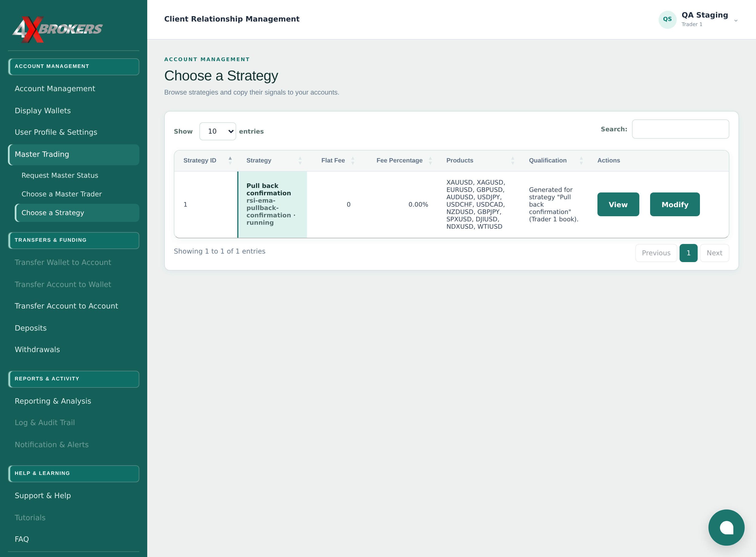Click the QS user avatar

coord(667,19)
